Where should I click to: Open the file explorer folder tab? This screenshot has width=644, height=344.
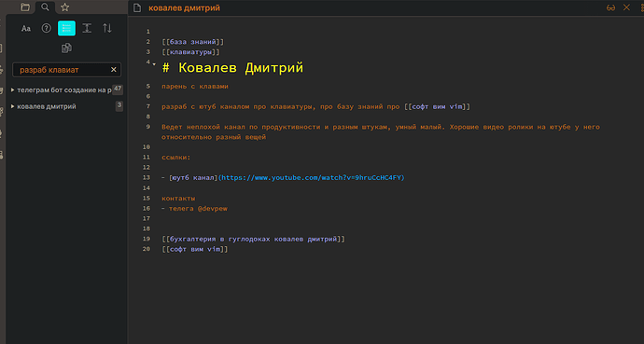25,7
